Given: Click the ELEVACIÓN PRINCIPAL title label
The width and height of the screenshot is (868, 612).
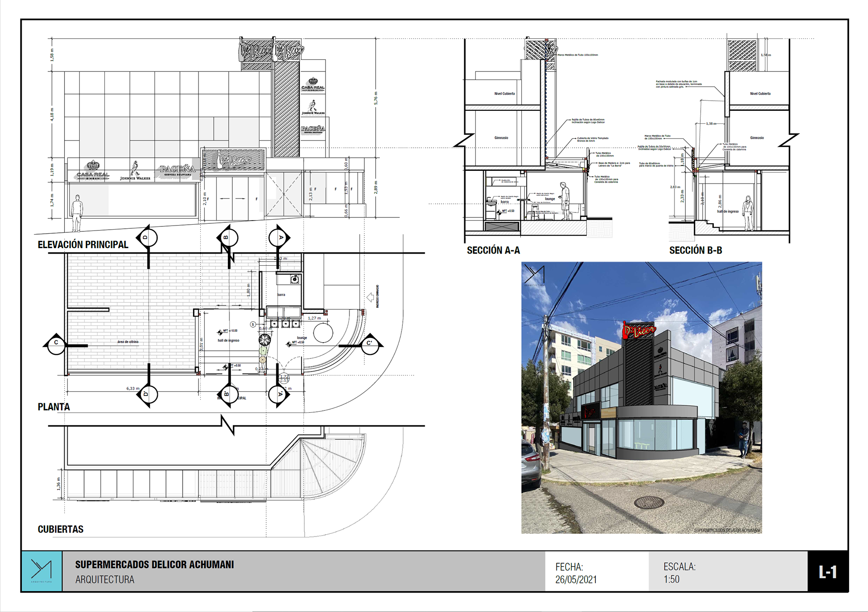Looking at the screenshot, I should [83, 245].
